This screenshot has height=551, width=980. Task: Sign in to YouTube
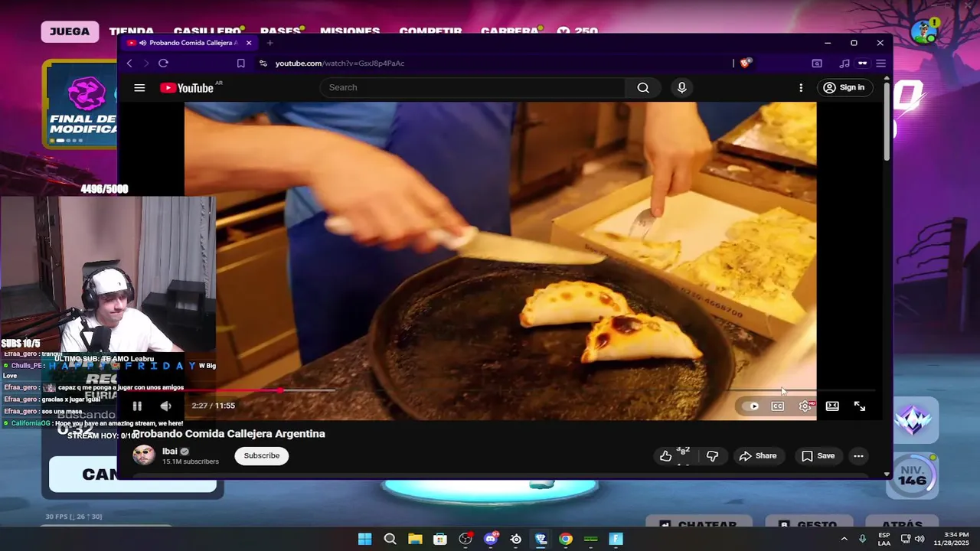[844, 87]
